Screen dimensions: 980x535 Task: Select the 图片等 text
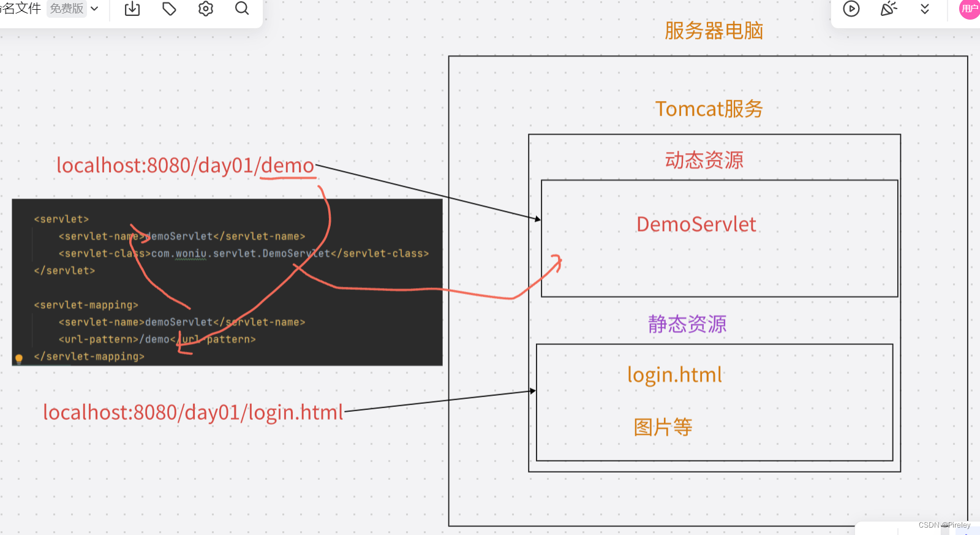point(663,427)
